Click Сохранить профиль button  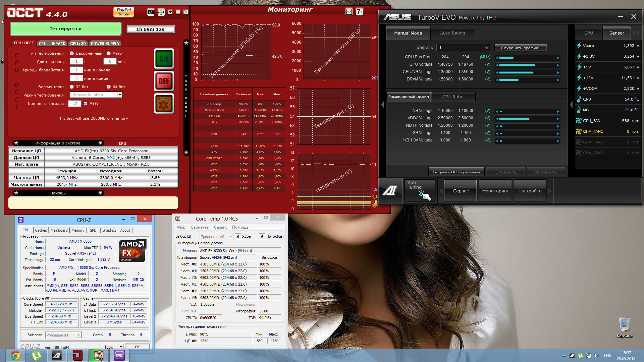520,48
